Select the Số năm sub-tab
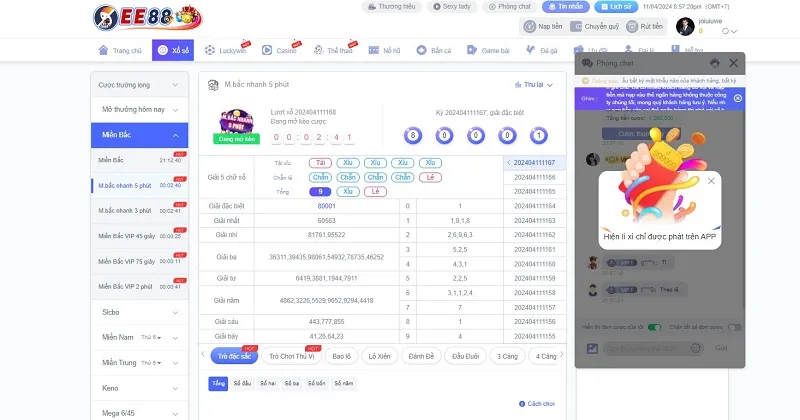The image size is (800, 420). point(343,383)
